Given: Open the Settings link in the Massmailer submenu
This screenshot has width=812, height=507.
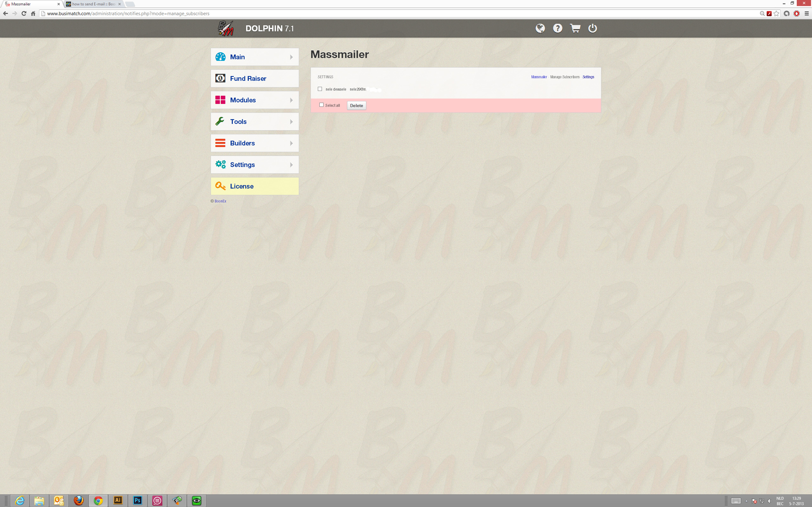Looking at the screenshot, I should [588, 77].
